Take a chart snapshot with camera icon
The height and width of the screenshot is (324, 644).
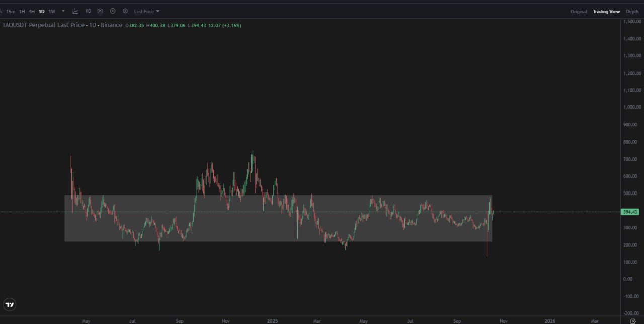click(100, 11)
